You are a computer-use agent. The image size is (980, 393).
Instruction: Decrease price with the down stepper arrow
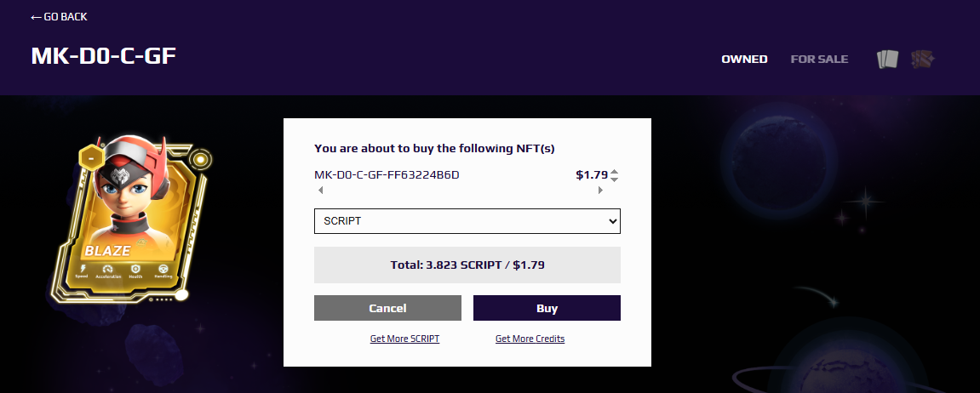pos(615,179)
